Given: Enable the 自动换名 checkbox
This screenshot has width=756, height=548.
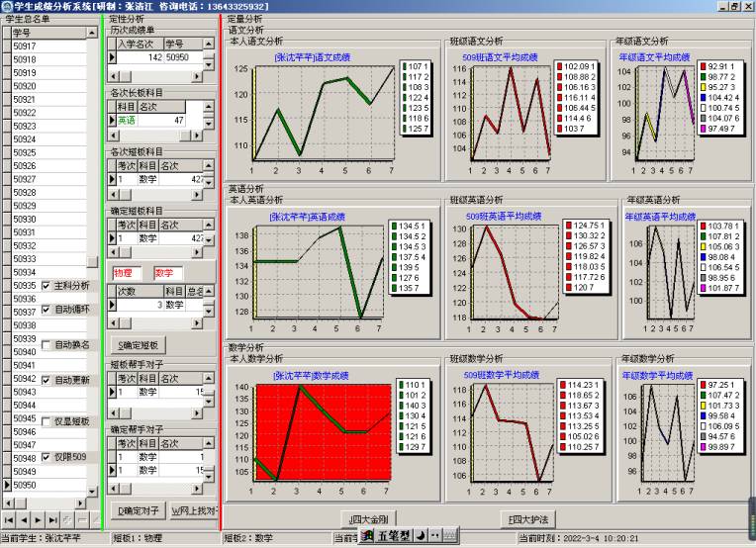Looking at the screenshot, I should click(47, 345).
